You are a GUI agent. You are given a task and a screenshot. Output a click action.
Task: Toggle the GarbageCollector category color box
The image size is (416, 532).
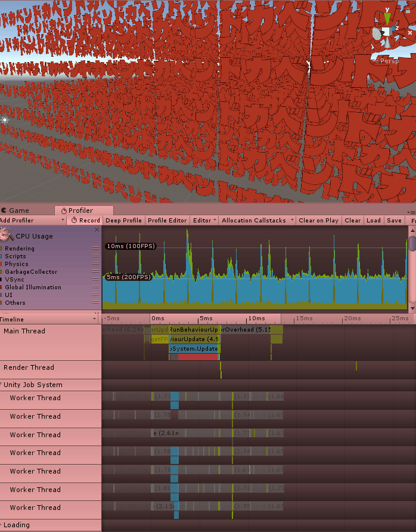[x=1, y=272]
